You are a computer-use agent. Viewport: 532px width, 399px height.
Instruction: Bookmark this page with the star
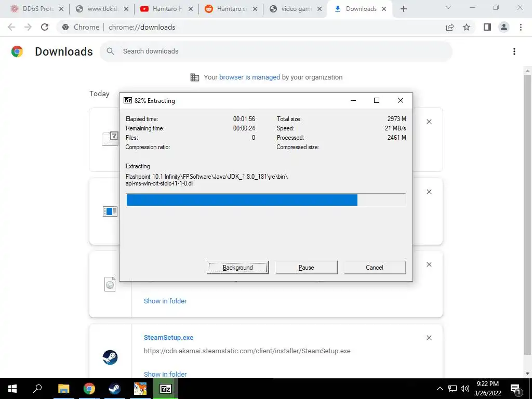[x=467, y=27]
